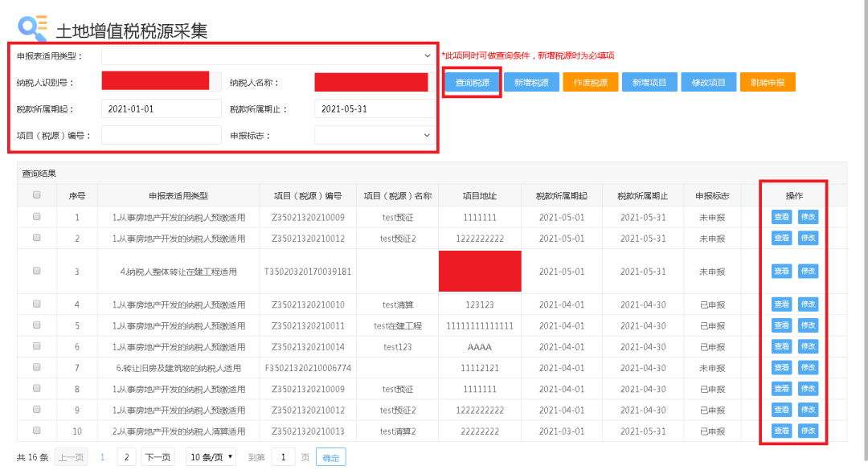Screen dimensions: 868x470
Task: Click the 新增项目 new project button
Action: (649, 81)
